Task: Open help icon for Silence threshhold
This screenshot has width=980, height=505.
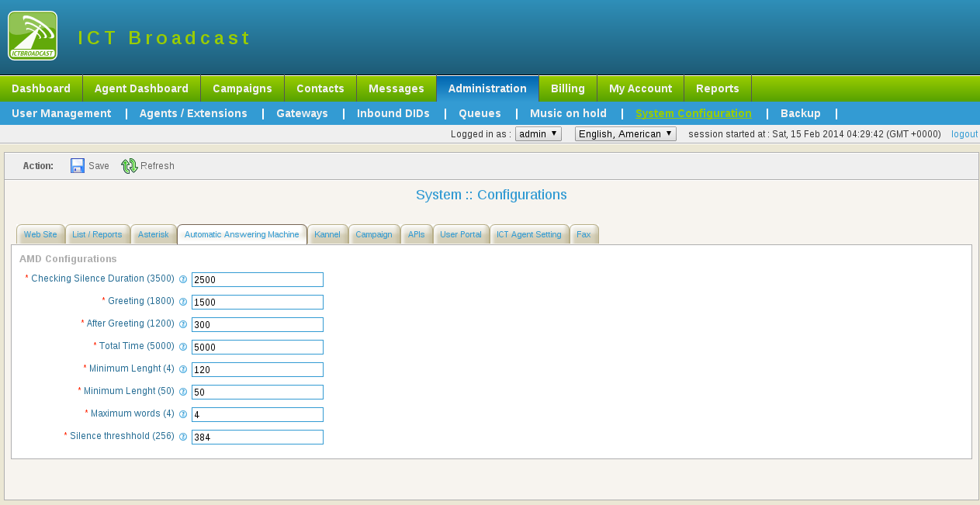Action: [x=183, y=437]
